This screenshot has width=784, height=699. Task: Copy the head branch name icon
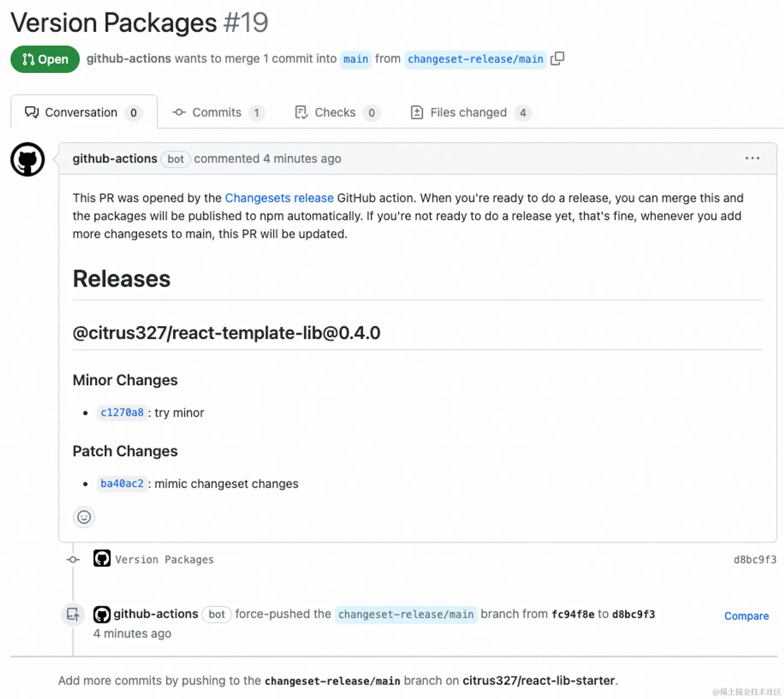pos(557,59)
